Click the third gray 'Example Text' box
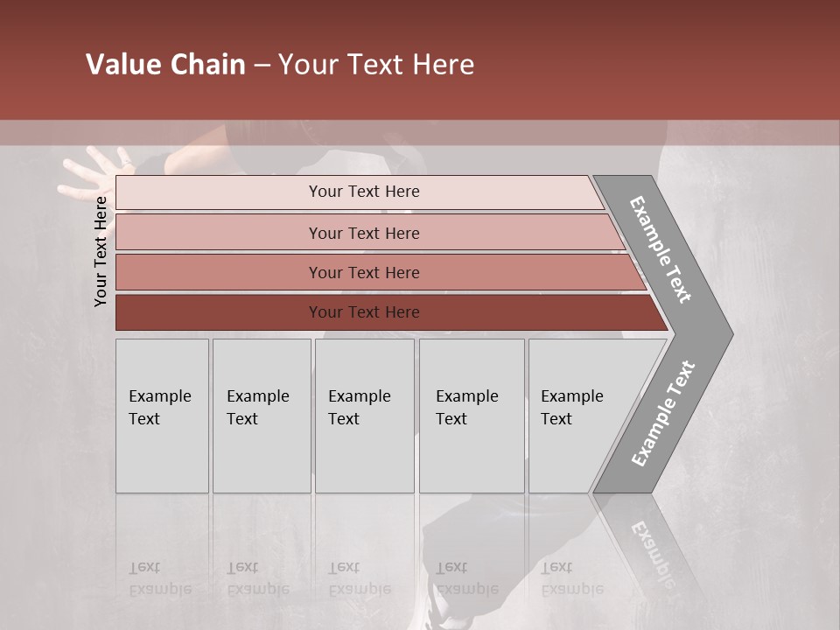This screenshot has height=630, width=840. point(365,416)
